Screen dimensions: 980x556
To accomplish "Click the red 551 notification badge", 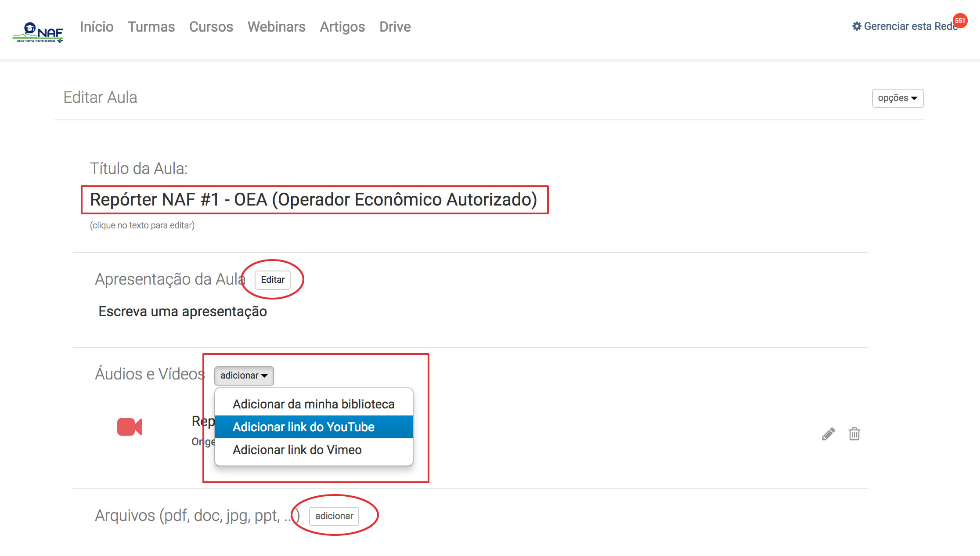I will coord(960,21).
